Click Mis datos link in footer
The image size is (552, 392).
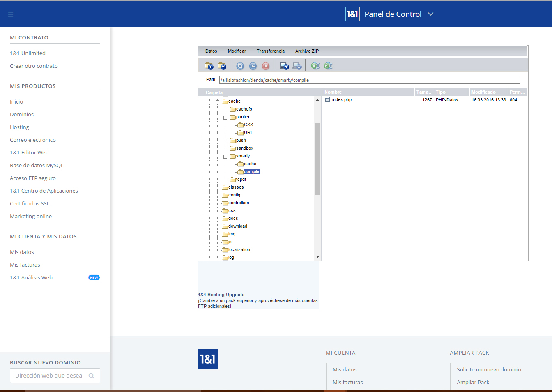click(345, 369)
